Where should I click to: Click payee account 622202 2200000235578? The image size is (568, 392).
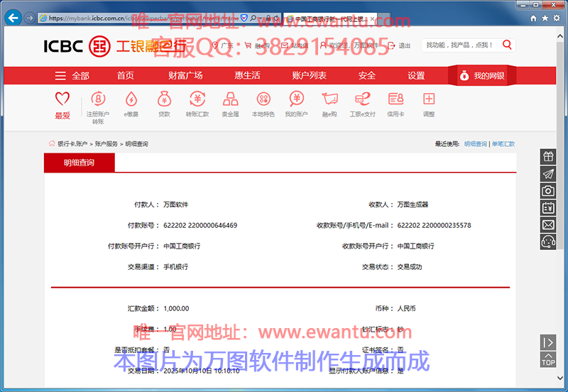click(435, 225)
